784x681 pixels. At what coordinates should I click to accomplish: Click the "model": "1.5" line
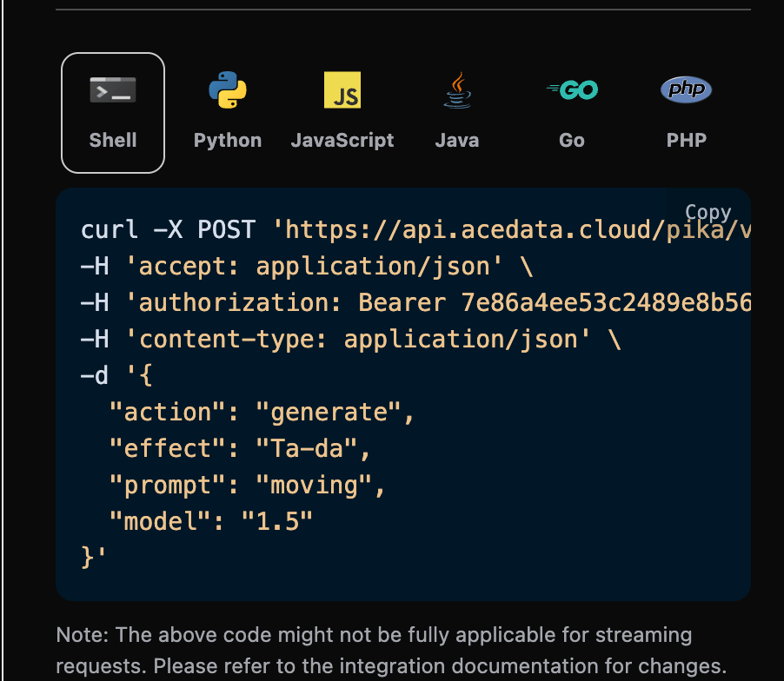tap(210, 521)
